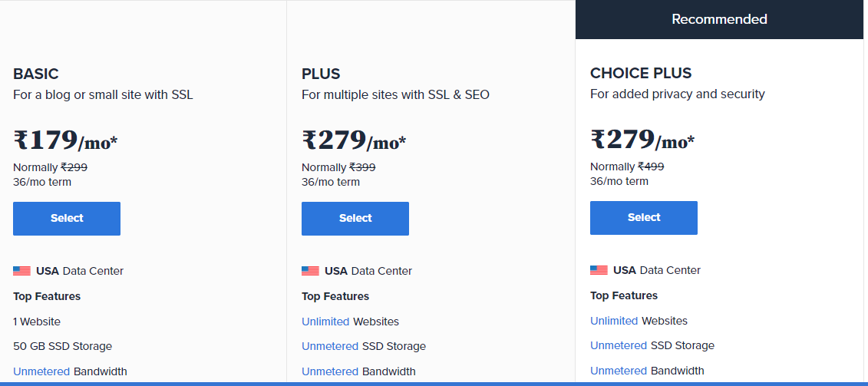
Task: Click the USA flag icon under Plus plan
Action: point(310,271)
